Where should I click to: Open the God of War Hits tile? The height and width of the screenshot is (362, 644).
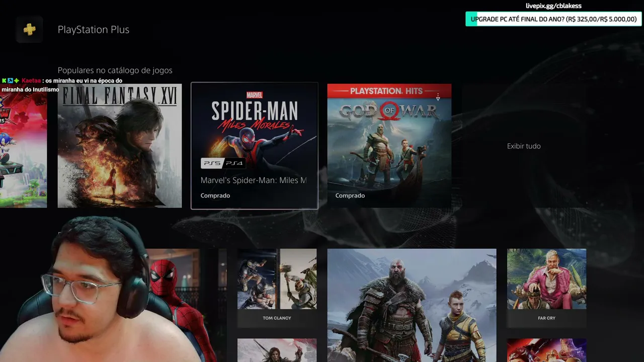[389, 146]
